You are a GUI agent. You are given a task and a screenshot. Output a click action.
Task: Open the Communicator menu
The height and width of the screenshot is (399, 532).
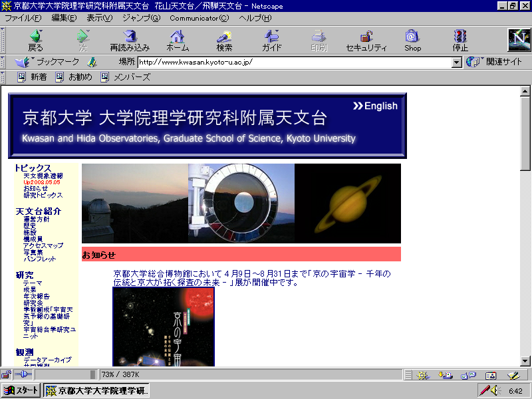(x=199, y=18)
